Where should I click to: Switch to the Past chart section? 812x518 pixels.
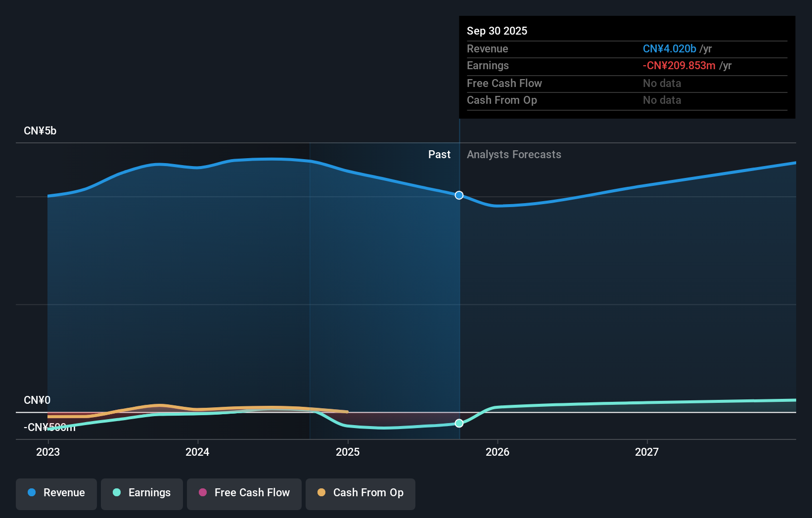tap(439, 154)
